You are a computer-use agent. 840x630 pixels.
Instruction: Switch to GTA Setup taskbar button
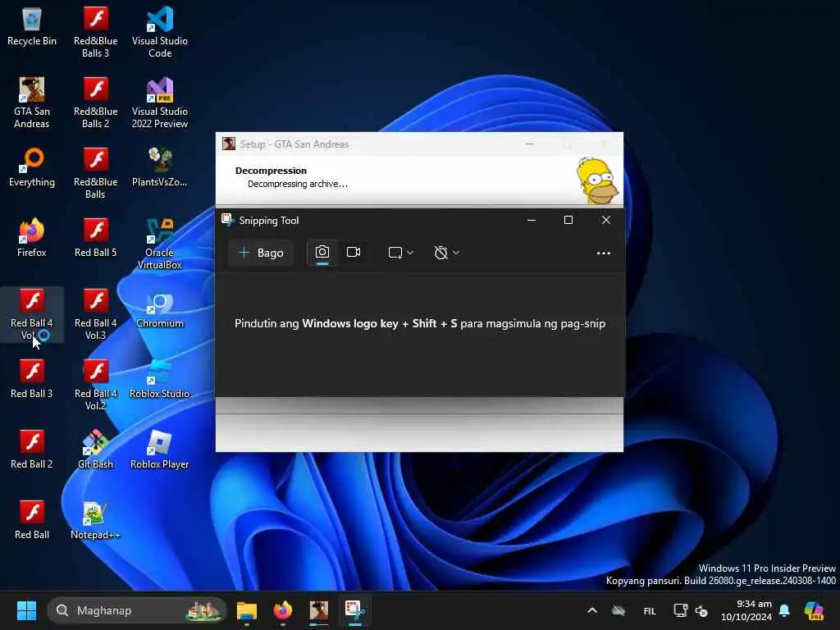319,610
